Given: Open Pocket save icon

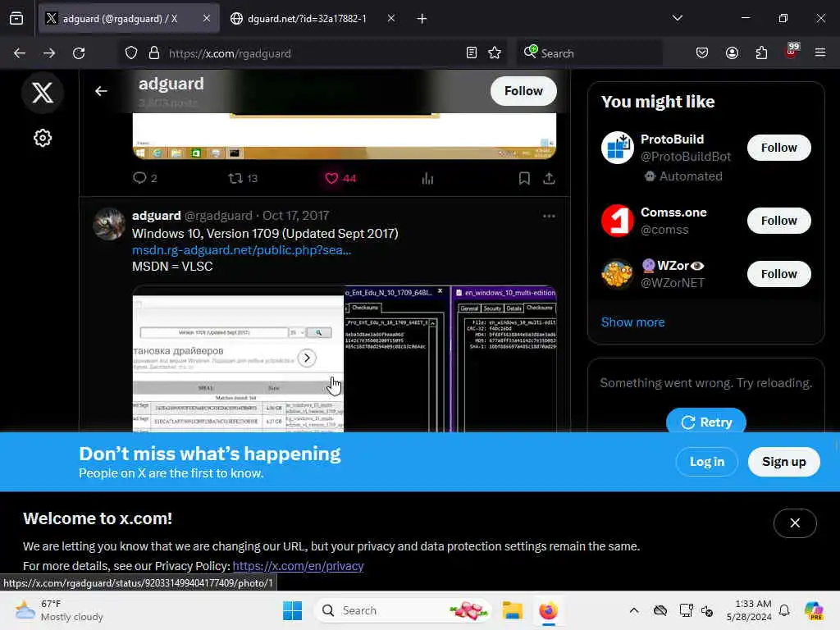Looking at the screenshot, I should [x=702, y=53].
